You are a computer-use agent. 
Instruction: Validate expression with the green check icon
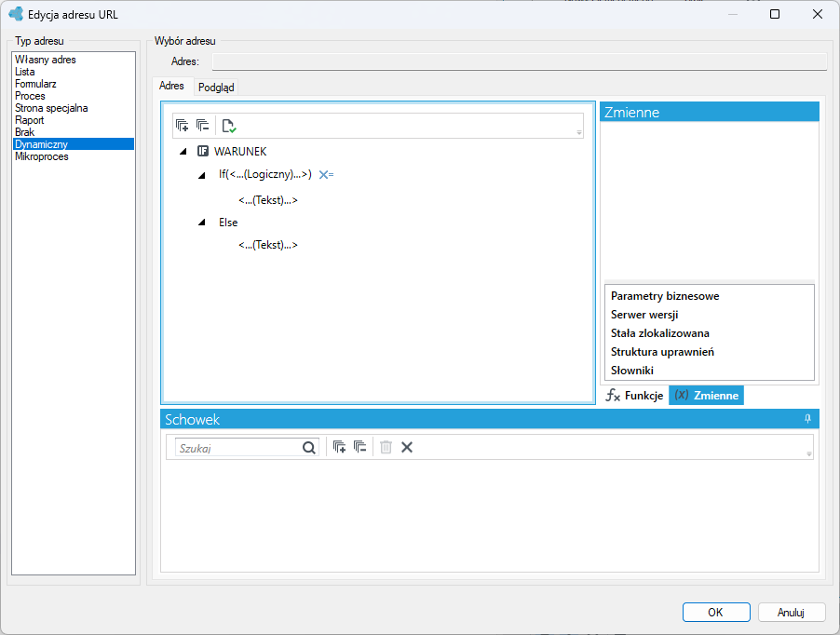(229, 126)
